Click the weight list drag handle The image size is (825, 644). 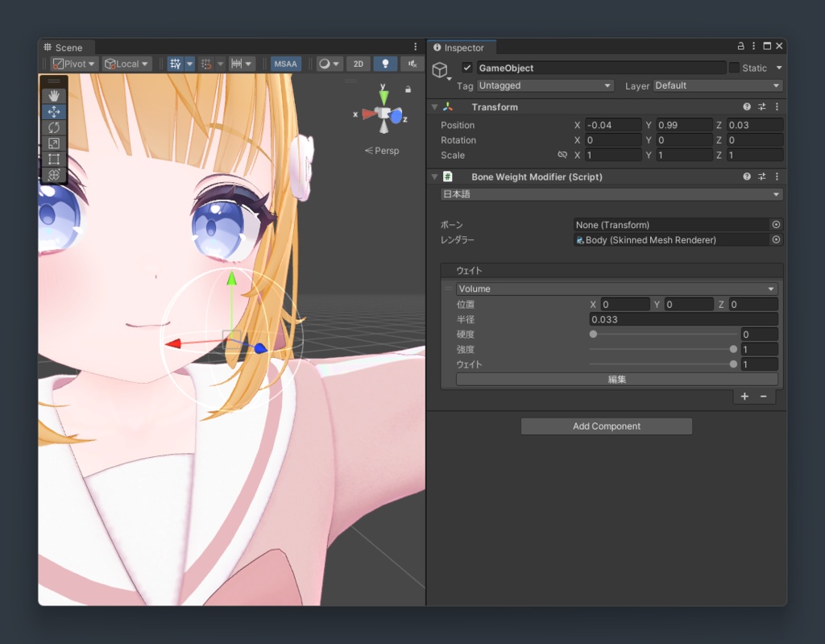pyautogui.click(x=448, y=289)
